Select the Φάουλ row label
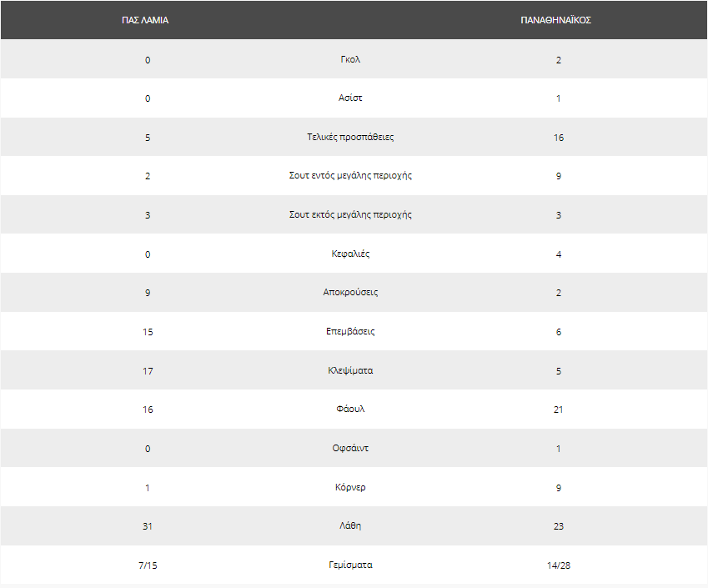Screen dimensions: 708x588 350,409
